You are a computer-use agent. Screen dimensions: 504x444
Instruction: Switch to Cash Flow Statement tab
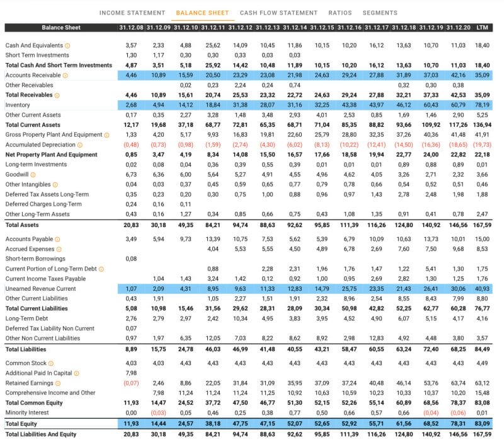[278, 13]
